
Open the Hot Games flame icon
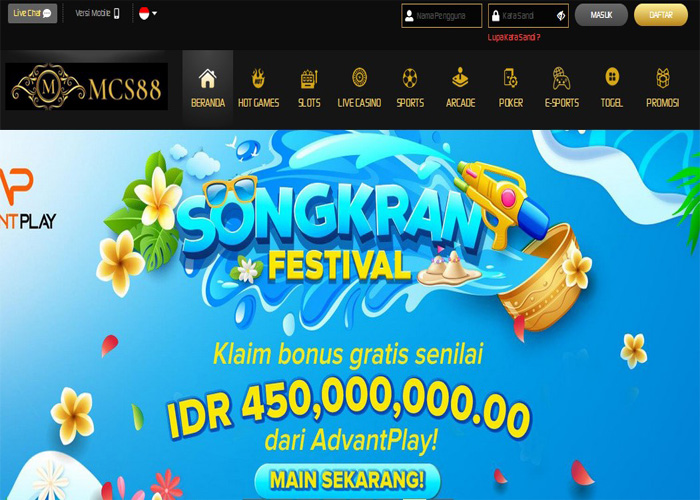coord(258,78)
